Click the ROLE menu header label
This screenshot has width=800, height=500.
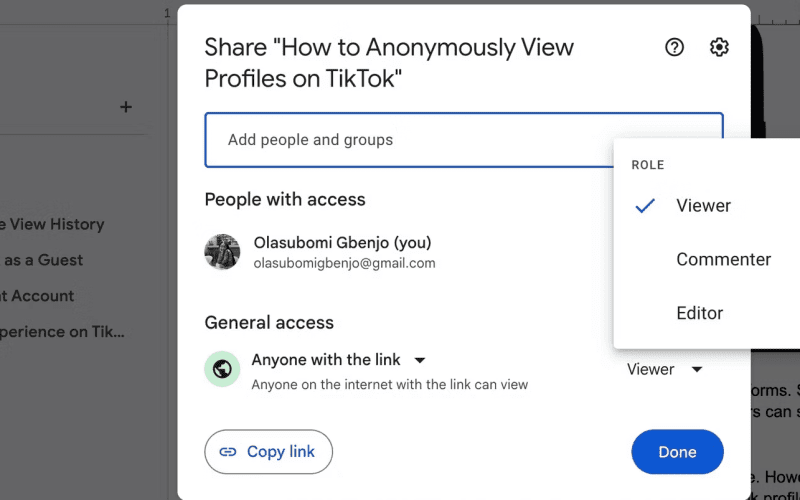648,165
